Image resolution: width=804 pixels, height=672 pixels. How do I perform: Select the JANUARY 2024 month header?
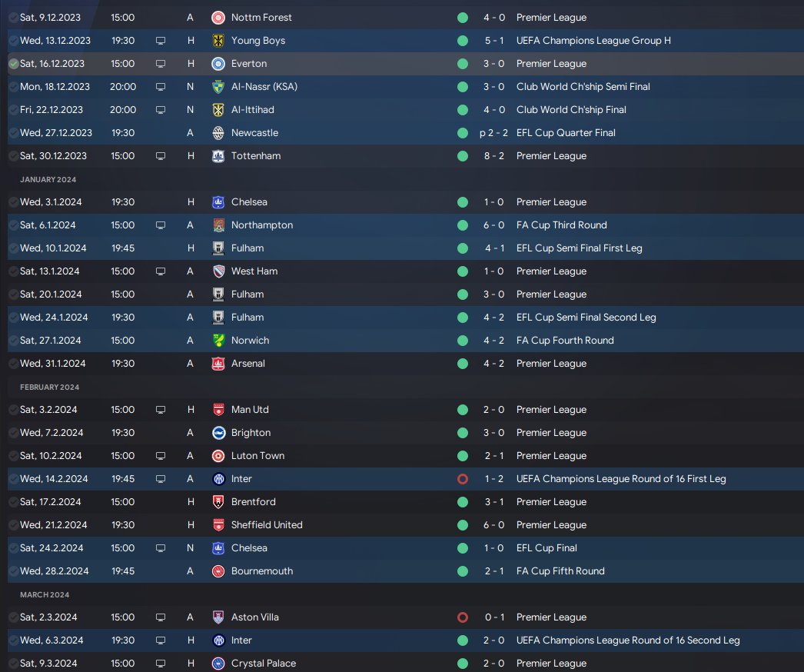49,179
